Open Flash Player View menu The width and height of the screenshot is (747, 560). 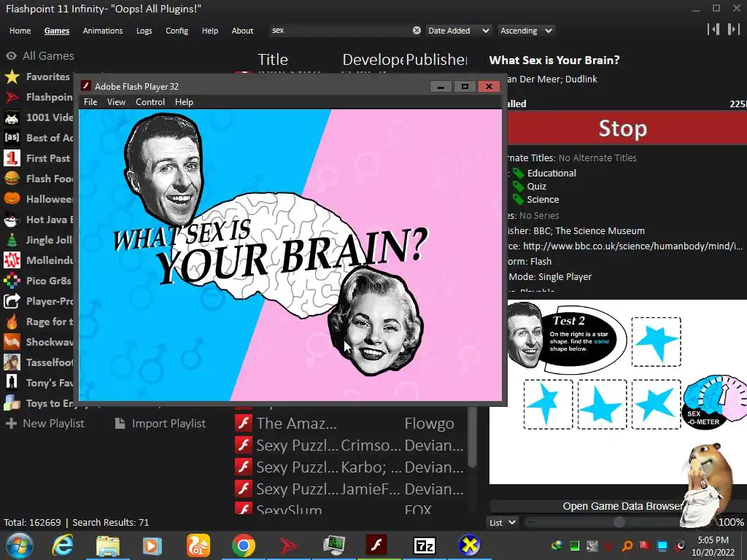pyautogui.click(x=116, y=102)
